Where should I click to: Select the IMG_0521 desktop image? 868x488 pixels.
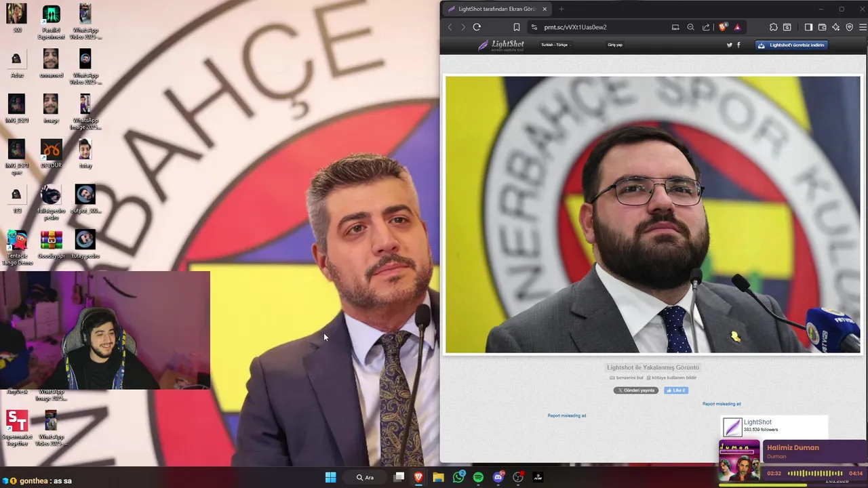tap(16, 108)
